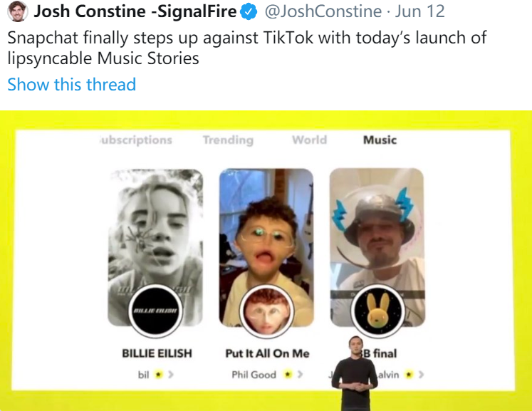
Task: Click the yellow star badge beside Phil Good
Action: click(x=287, y=375)
